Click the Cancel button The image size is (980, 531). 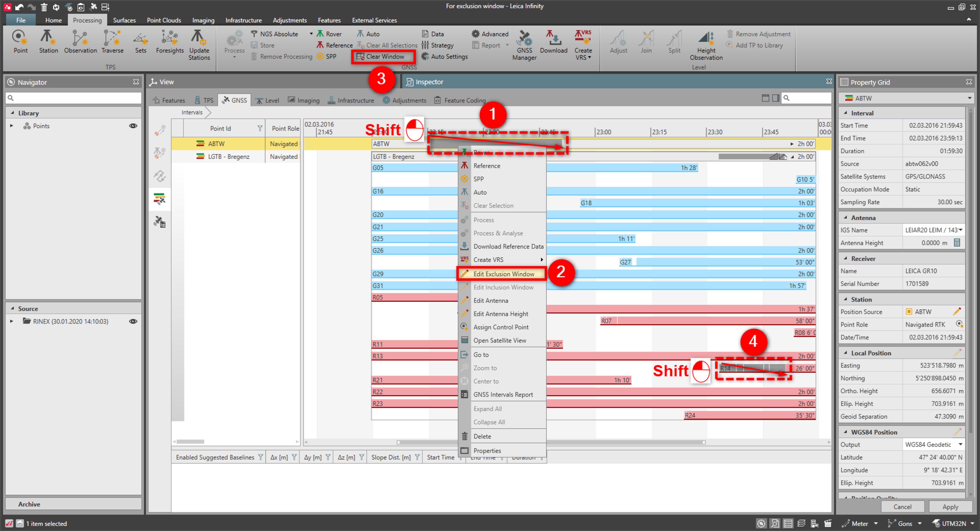902,507
